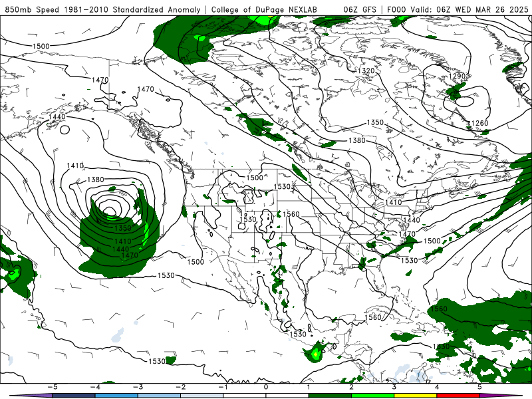Image resolution: width=532 pixels, height=399 pixels.
Task: Click the 1380 label inside the Pacific low
Action: tap(95, 180)
